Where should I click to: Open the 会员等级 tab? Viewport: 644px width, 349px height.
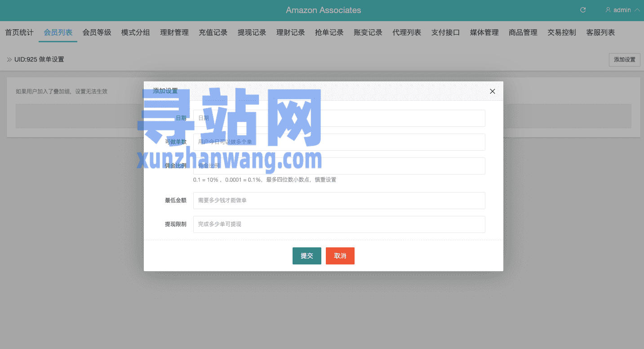pos(97,32)
